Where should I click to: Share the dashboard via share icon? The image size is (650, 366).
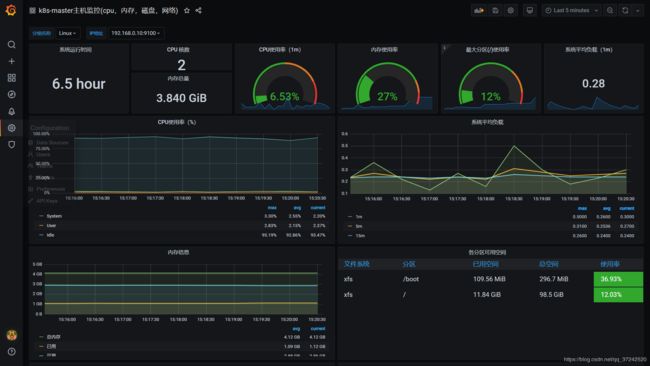coord(199,10)
